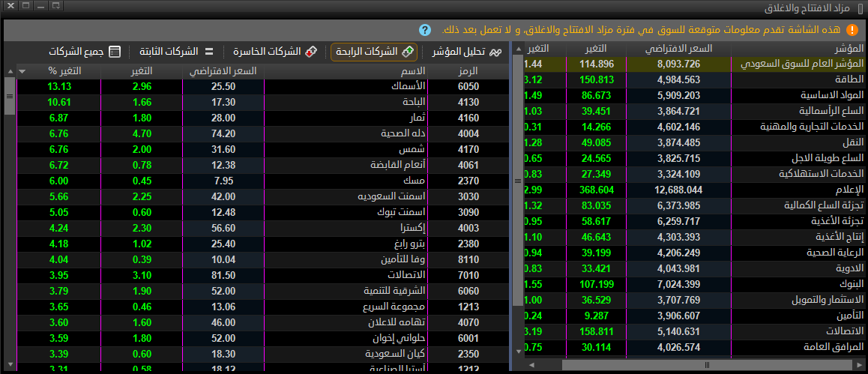This screenshot has width=868, height=374.
Task: Click the 368.604 change value for الإعلام
Action: tap(597, 190)
